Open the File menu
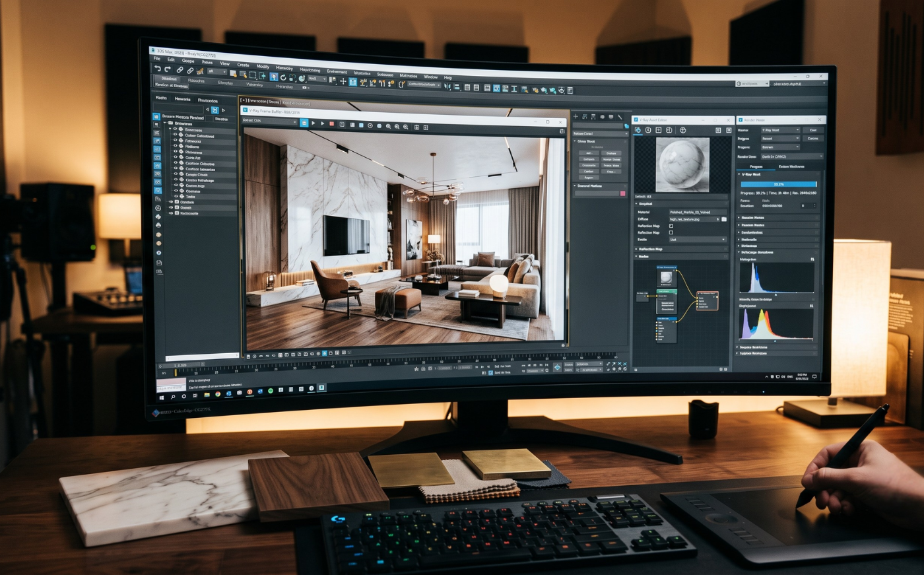The image size is (924, 575). [x=156, y=58]
